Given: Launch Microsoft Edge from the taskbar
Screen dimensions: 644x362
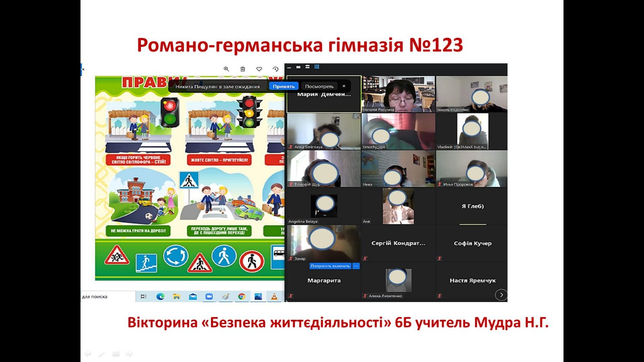Looking at the screenshot, I should pyautogui.click(x=160, y=296).
